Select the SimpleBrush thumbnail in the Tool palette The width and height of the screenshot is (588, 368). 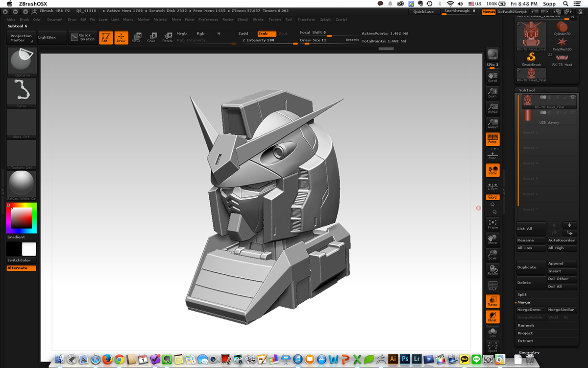pyautogui.click(x=531, y=57)
